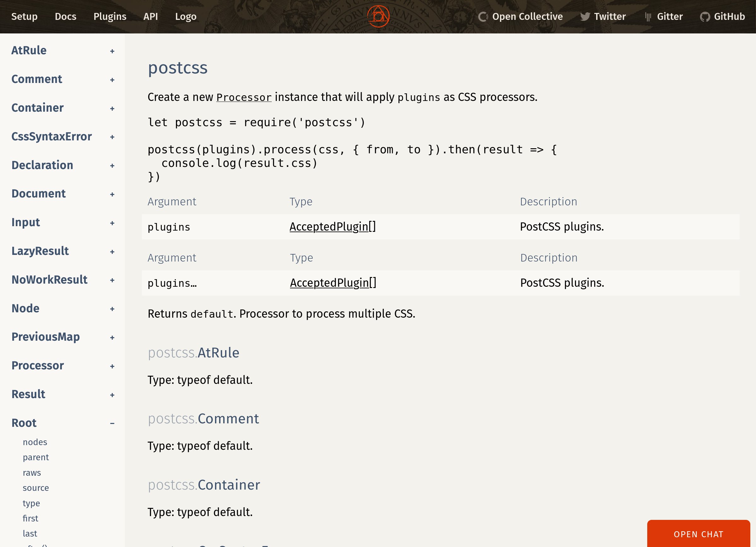Click the Twitter bird icon

pos(585,17)
